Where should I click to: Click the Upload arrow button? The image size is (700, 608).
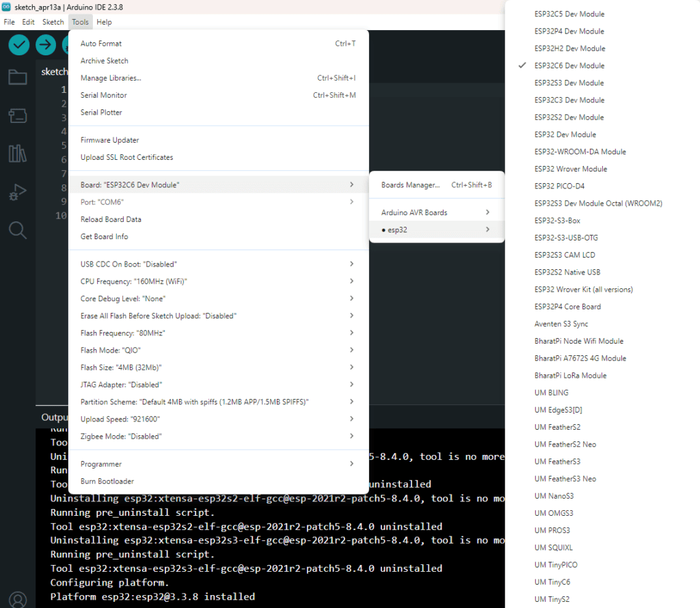coord(46,45)
